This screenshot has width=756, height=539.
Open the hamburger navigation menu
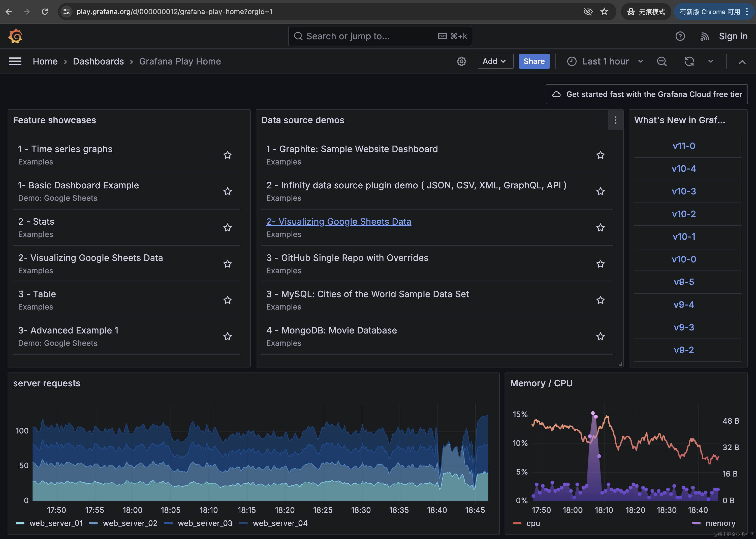pyautogui.click(x=15, y=61)
